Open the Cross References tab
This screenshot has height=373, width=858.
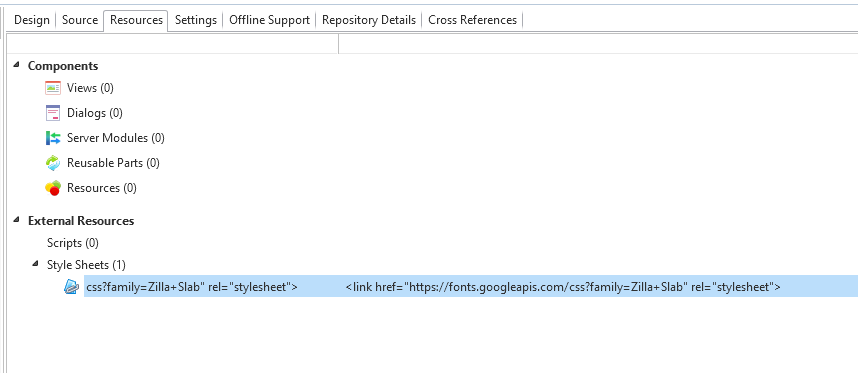pyautogui.click(x=472, y=20)
